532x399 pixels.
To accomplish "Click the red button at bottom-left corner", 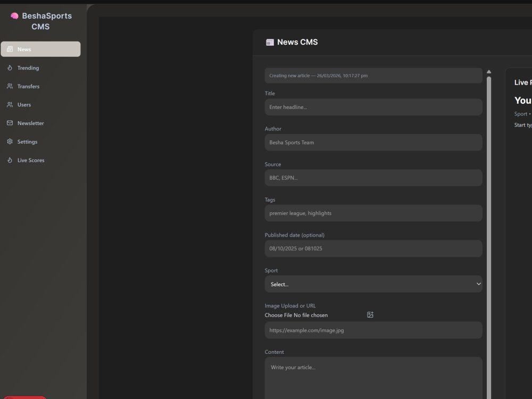I will click(25, 397).
